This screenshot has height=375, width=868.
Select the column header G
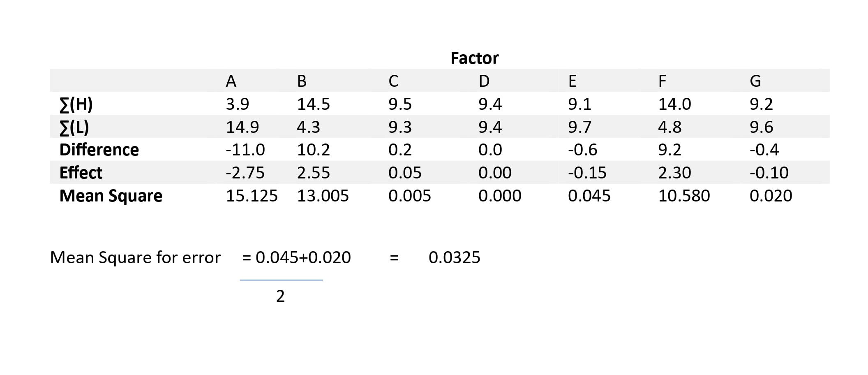[x=755, y=81]
